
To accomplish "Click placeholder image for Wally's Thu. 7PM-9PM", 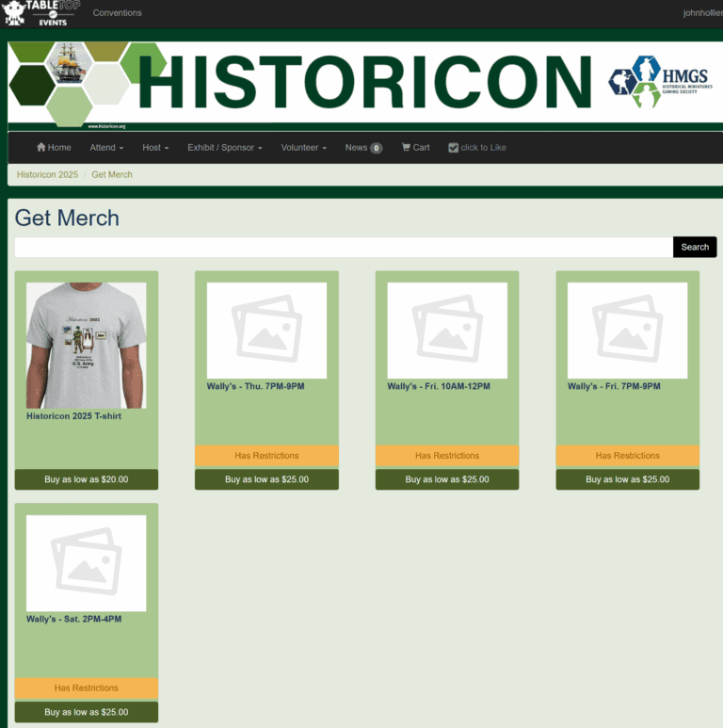I will [x=266, y=331].
